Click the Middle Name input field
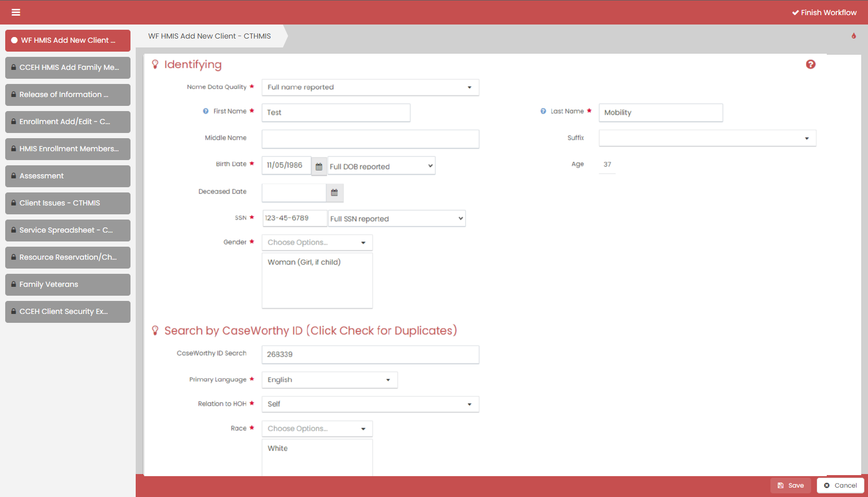 point(370,139)
